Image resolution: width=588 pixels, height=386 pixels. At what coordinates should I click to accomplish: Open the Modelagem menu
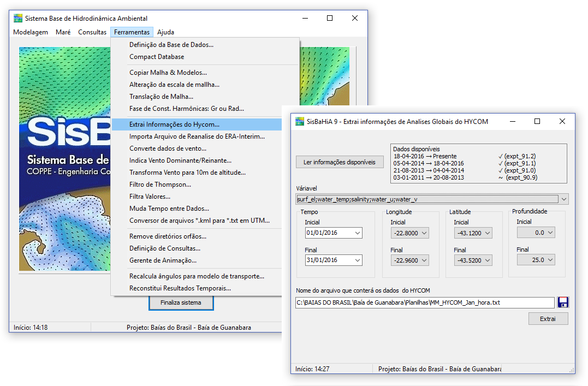31,32
